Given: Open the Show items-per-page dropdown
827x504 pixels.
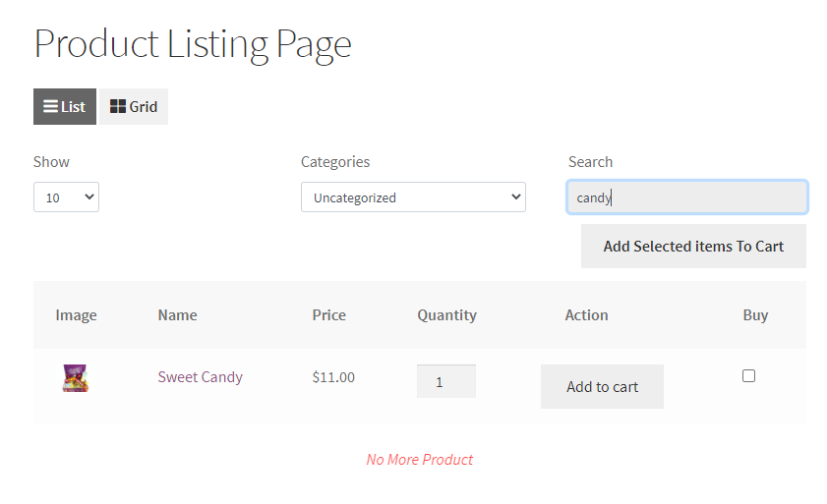Looking at the screenshot, I should 66,197.
